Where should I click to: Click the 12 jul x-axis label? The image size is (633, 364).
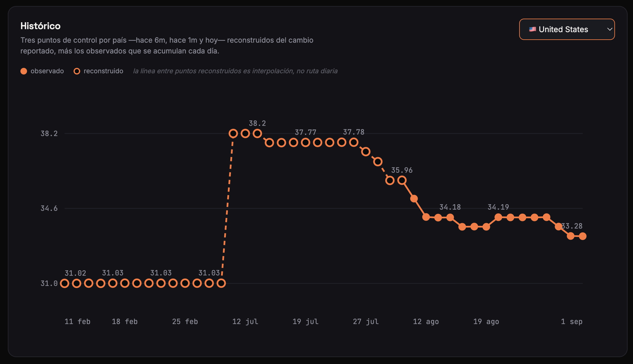click(245, 322)
